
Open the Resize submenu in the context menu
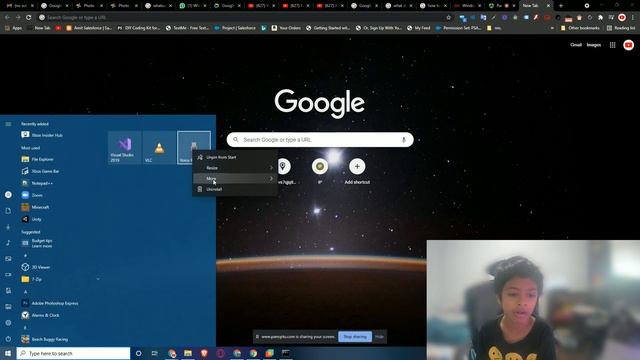click(235, 168)
